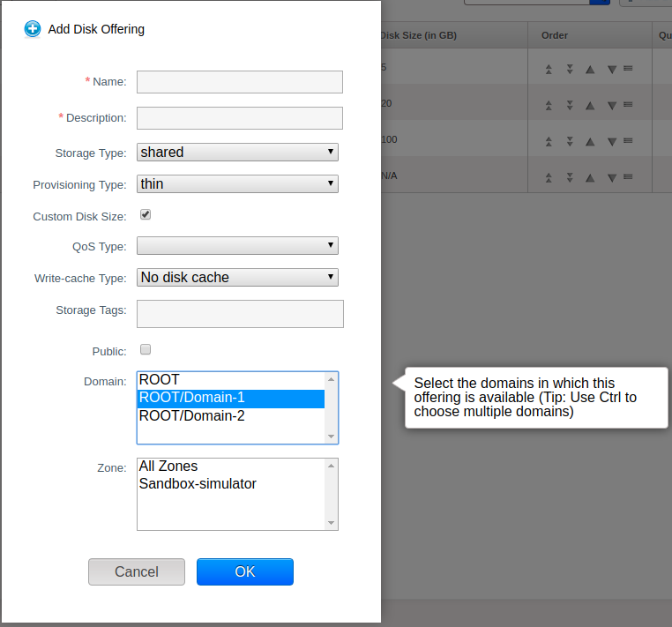
Task: Open the Storage Type dropdown
Action: pos(237,153)
